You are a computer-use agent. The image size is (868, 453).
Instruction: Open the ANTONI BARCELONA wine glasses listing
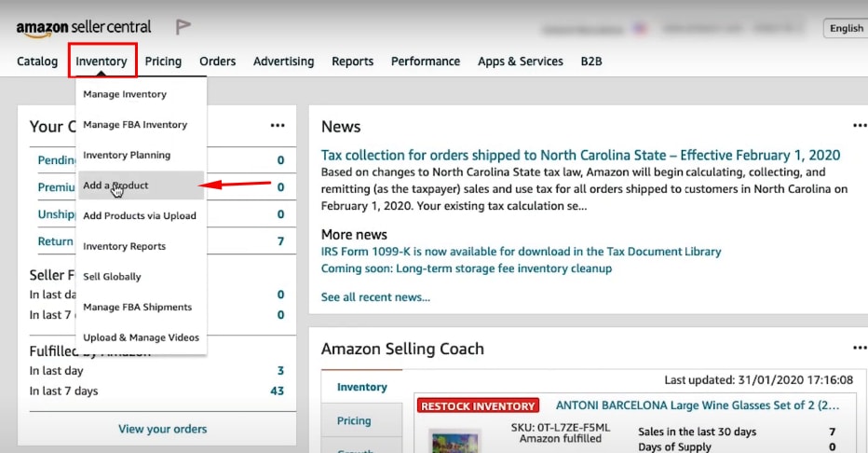coord(697,405)
